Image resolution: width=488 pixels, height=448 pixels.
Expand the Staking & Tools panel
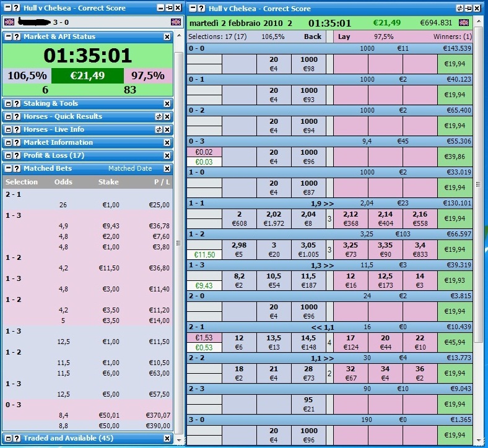(9, 103)
